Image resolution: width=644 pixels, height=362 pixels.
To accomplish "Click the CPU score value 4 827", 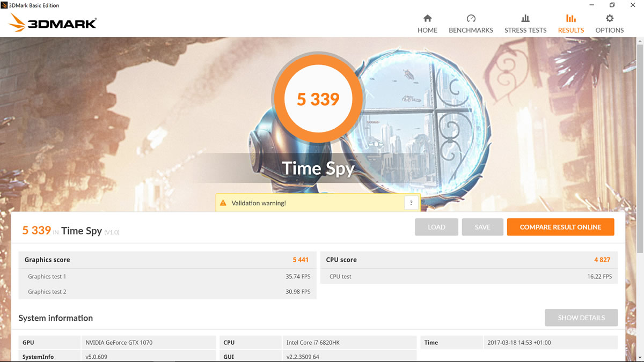I will (x=602, y=260).
